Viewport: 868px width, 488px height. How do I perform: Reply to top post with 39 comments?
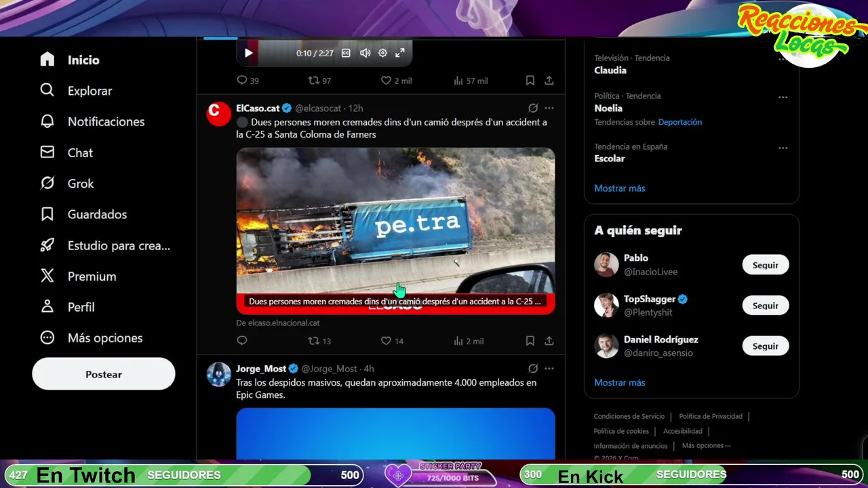click(x=248, y=81)
